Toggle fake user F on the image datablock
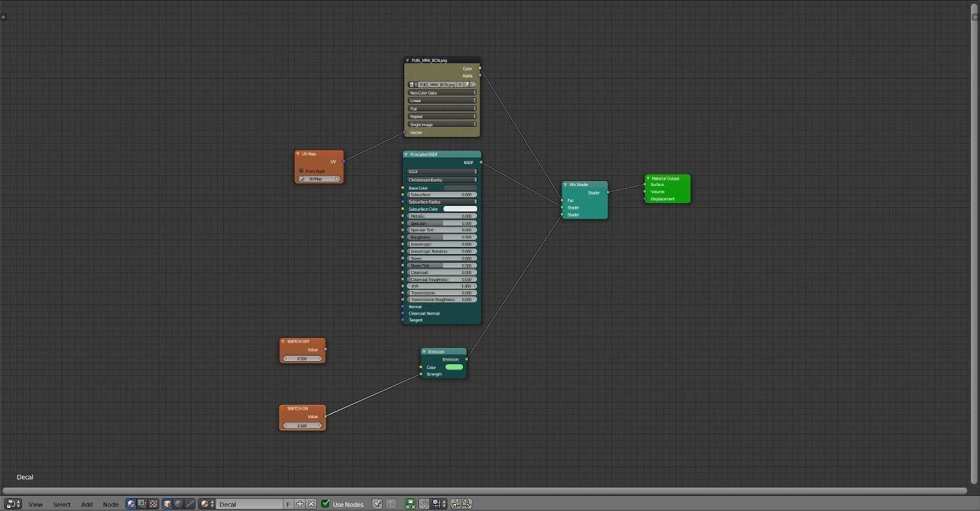Screen dimensions: 980x511 tap(460, 84)
